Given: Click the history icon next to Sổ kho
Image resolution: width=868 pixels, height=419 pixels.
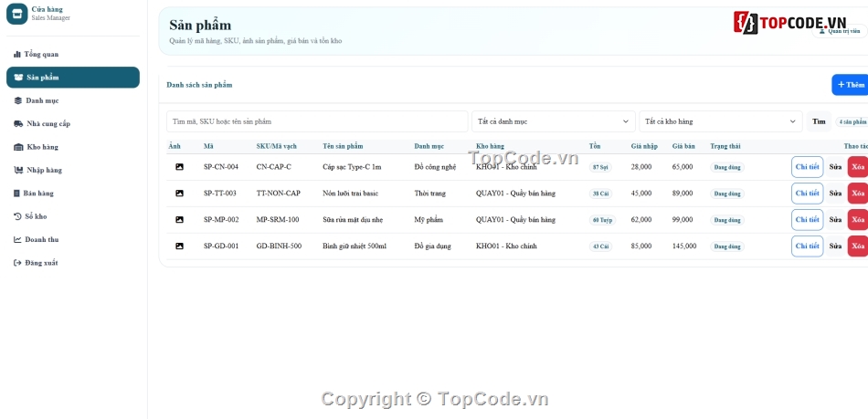Looking at the screenshot, I should tap(17, 216).
